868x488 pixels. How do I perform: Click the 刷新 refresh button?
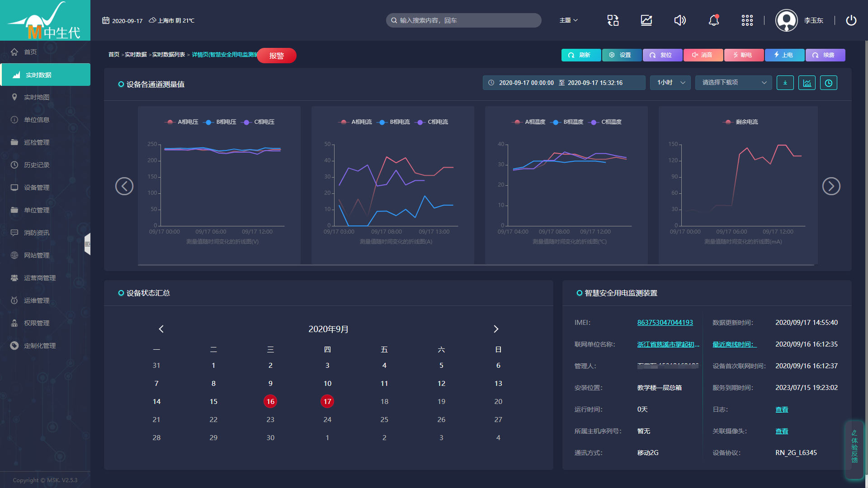(581, 55)
